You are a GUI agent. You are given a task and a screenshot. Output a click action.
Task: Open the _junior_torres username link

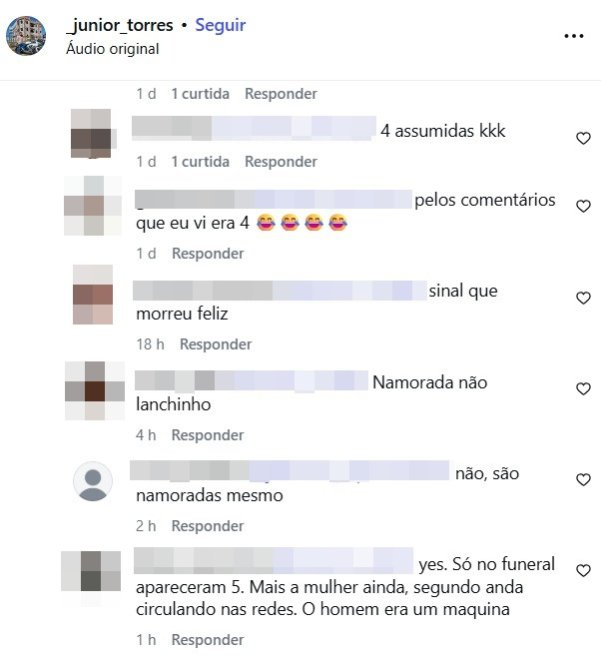tap(120, 25)
